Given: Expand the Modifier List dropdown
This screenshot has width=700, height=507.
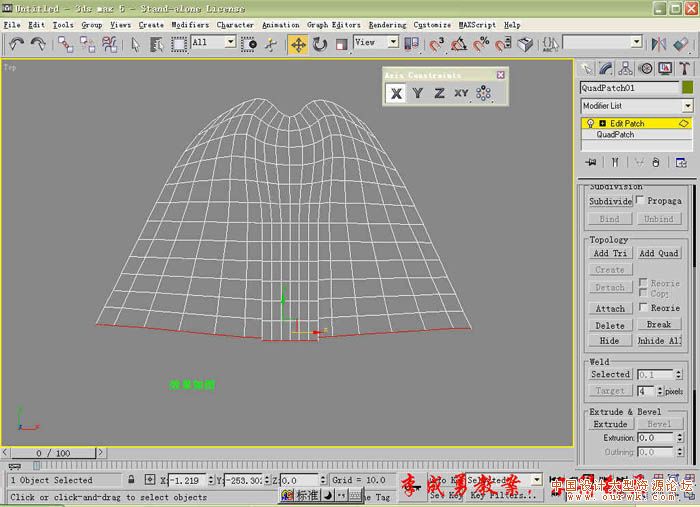Looking at the screenshot, I should [688, 106].
